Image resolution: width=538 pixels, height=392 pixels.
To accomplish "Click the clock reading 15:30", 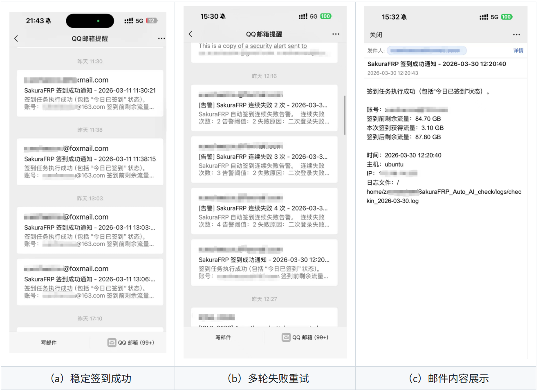I will [209, 16].
